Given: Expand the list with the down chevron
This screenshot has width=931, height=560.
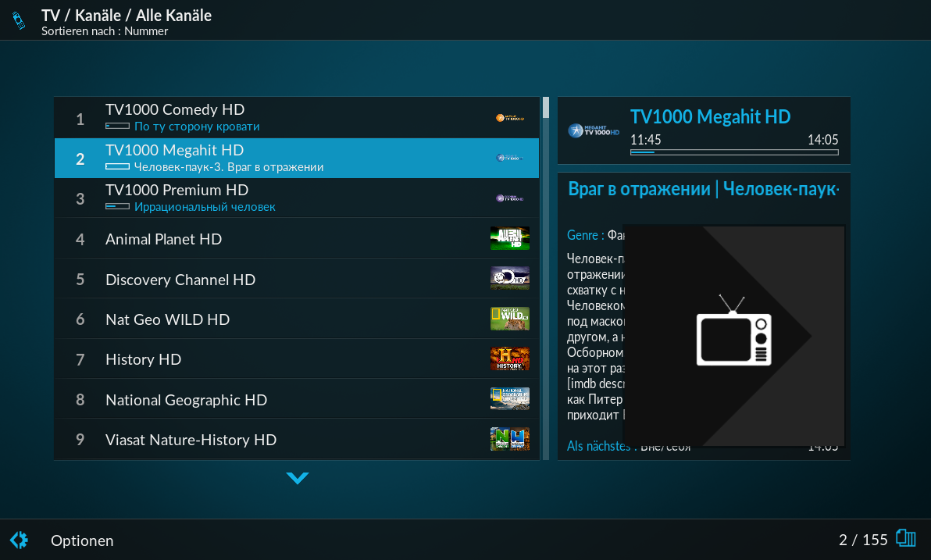Looking at the screenshot, I should click(298, 478).
